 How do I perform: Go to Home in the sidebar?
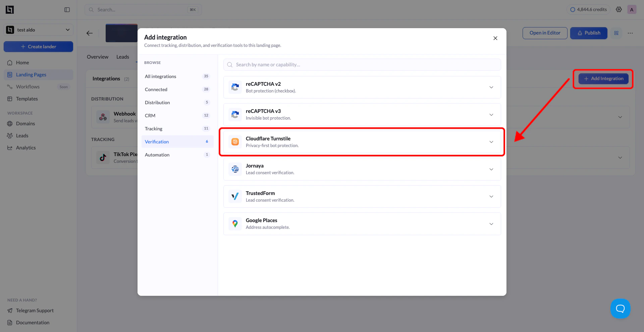pyautogui.click(x=38, y=63)
